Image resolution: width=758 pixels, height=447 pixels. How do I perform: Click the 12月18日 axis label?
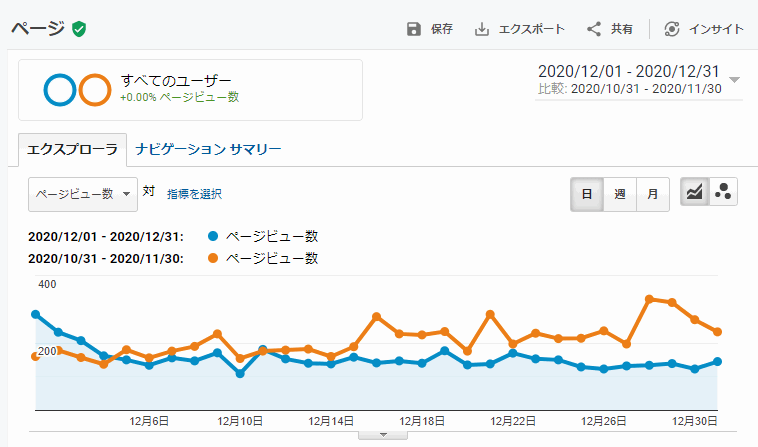pyautogui.click(x=422, y=421)
